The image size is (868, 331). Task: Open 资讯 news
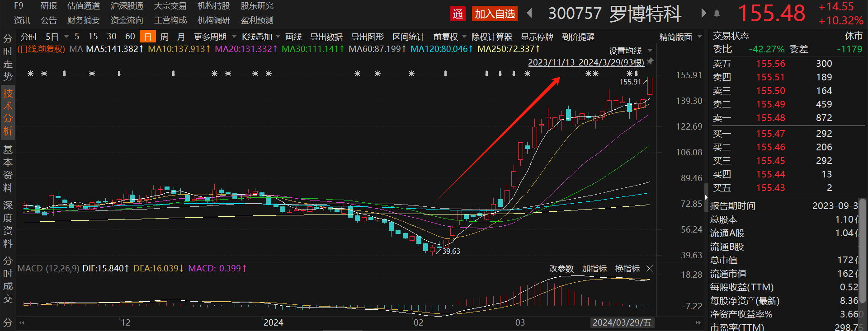22,20
